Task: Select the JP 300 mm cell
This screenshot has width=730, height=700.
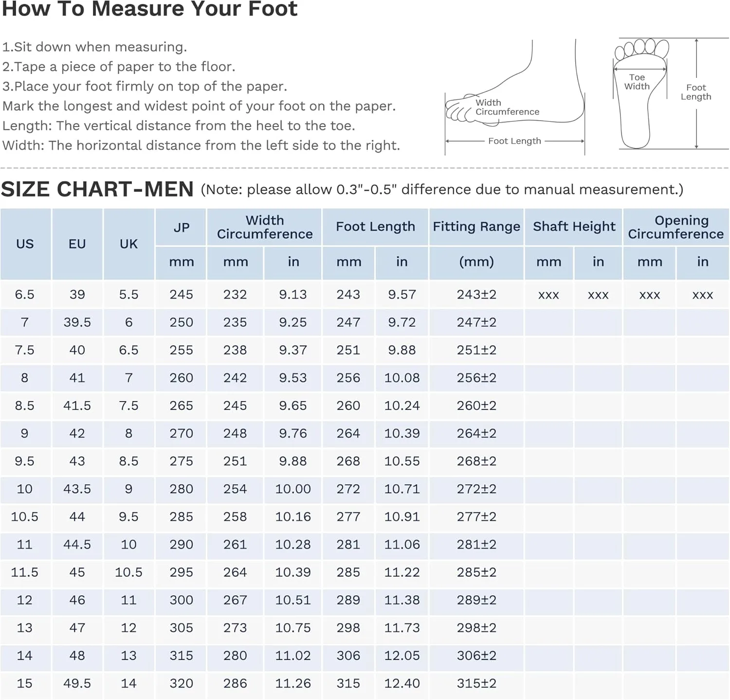Action: coord(181,600)
